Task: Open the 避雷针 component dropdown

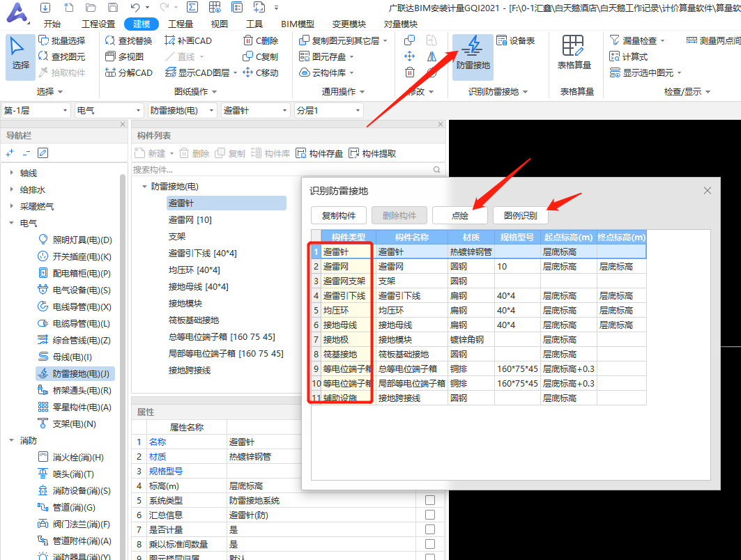Action: 255,111
